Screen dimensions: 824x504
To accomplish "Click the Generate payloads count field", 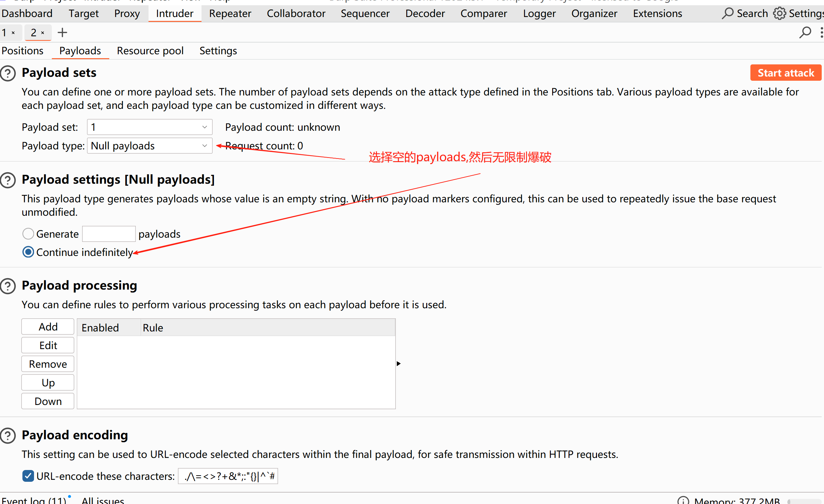I will pos(109,234).
